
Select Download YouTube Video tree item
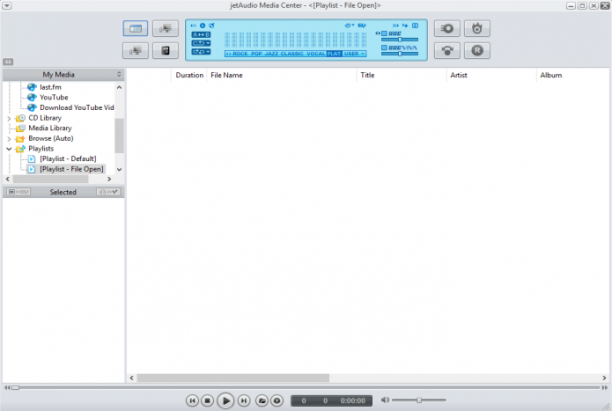[x=77, y=107]
